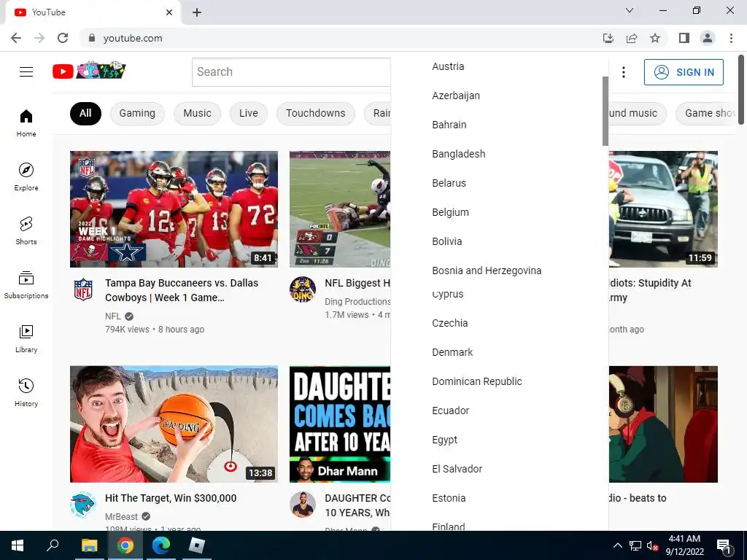
Task: Select the Music filter chip
Action: coord(197,113)
